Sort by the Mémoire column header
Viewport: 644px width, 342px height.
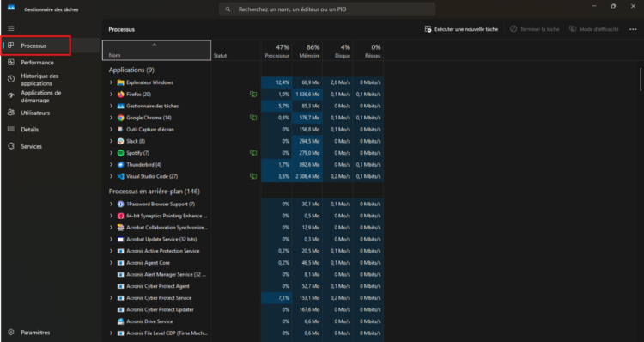coord(307,51)
